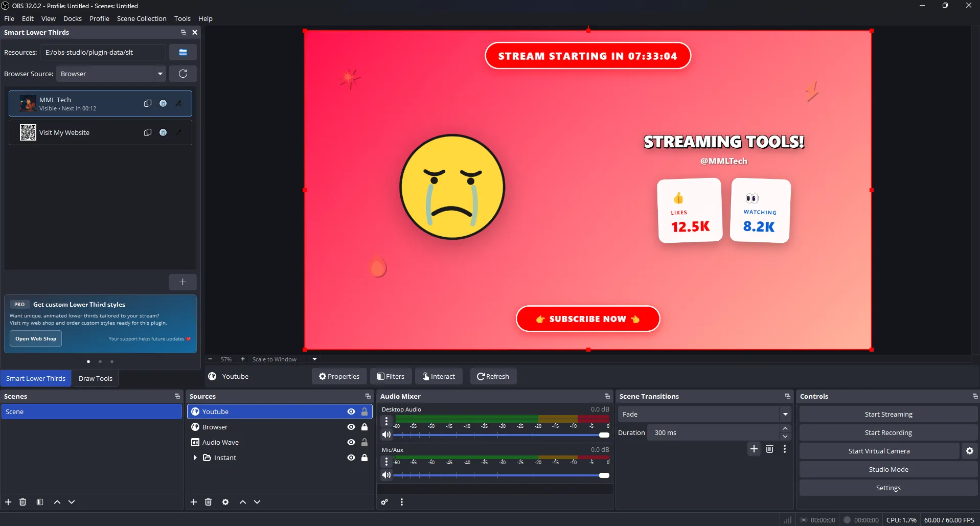Hide the Youtube source
The width and height of the screenshot is (980, 526).
(350, 411)
